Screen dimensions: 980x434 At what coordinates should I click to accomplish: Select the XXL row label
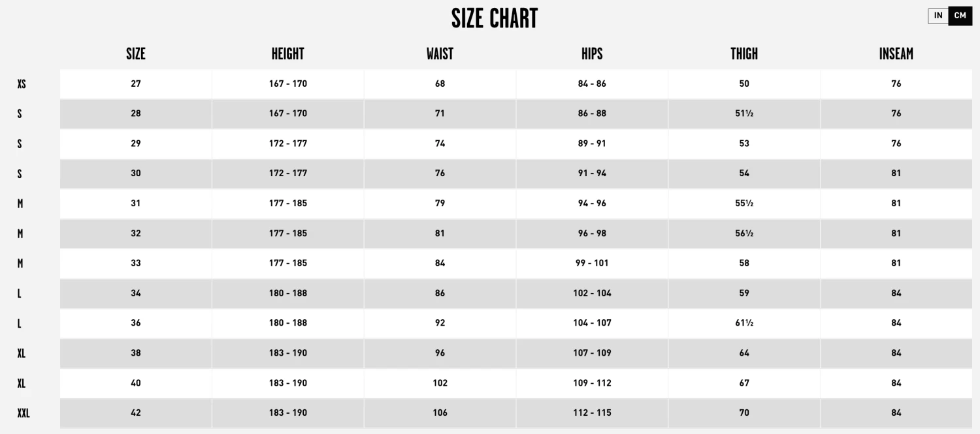point(24,413)
